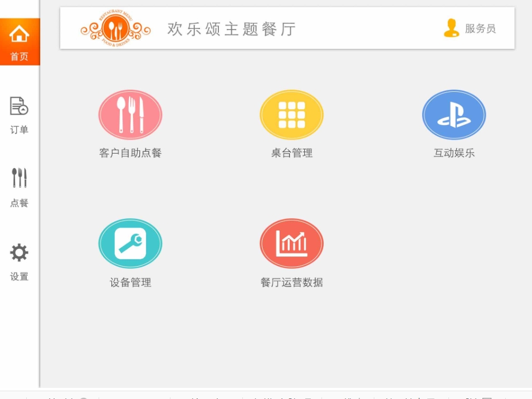Open the 订单 orders sidebar icon

pos(19,106)
